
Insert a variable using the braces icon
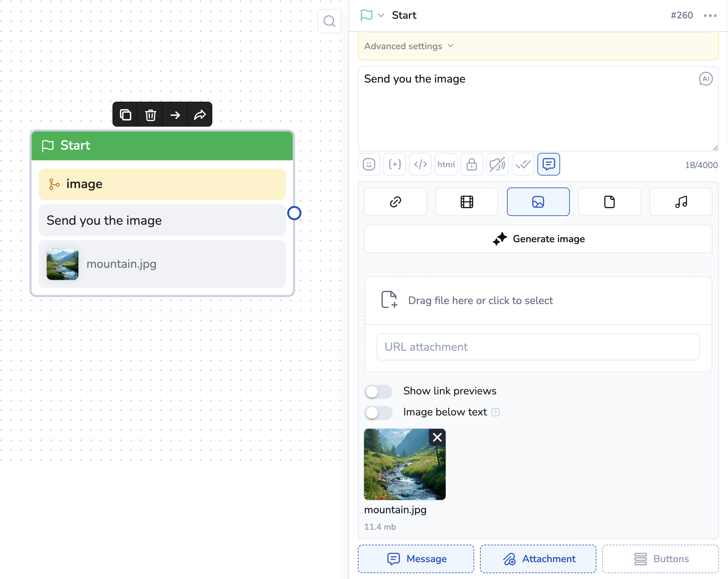point(395,164)
